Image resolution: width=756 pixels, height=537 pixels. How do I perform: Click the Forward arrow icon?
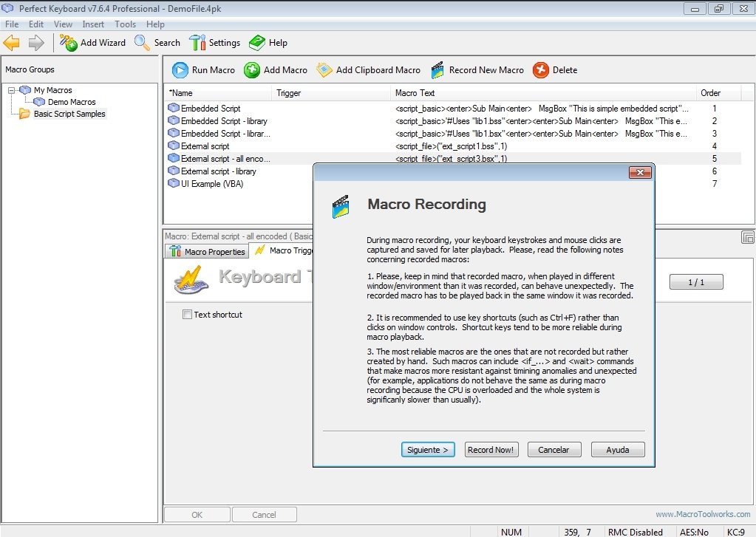click(36, 43)
